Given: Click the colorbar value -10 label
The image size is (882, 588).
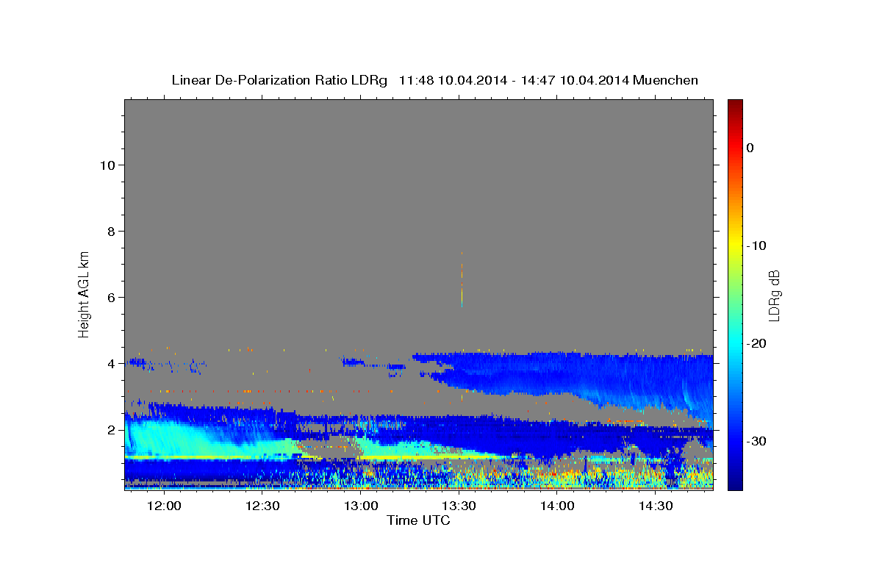Looking at the screenshot, I should (756, 245).
